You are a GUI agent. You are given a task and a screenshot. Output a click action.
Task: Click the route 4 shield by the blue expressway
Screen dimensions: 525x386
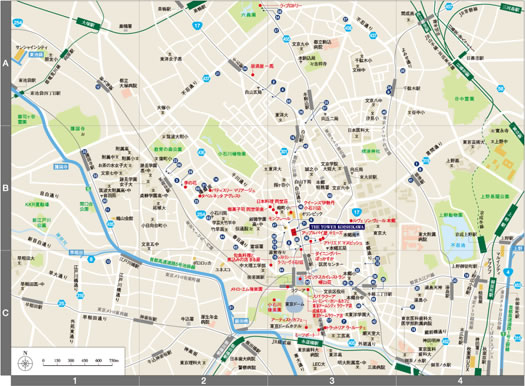(508, 272)
